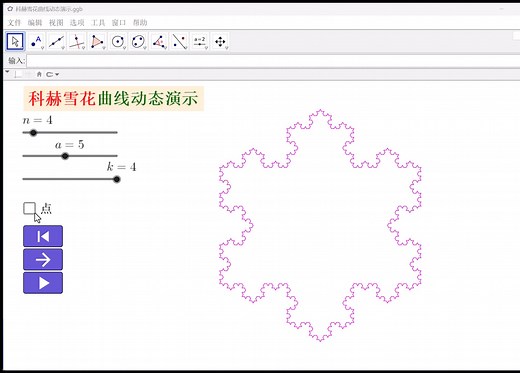Open the 帮助 menu

click(140, 23)
